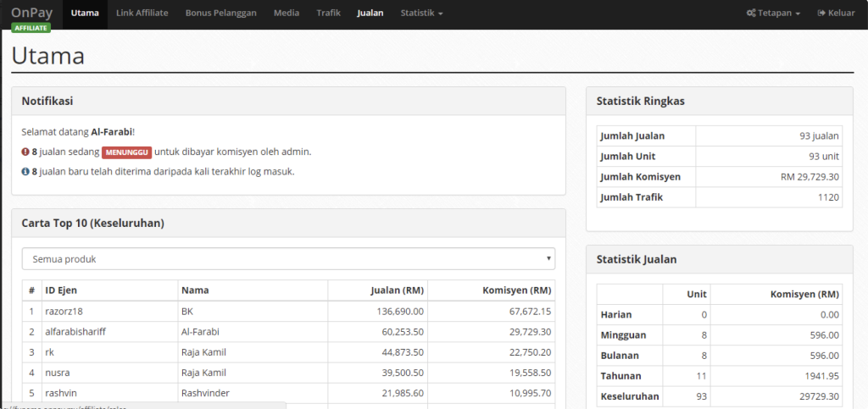
Task: Click the OnPay logo in navbar
Action: [x=31, y=13]
